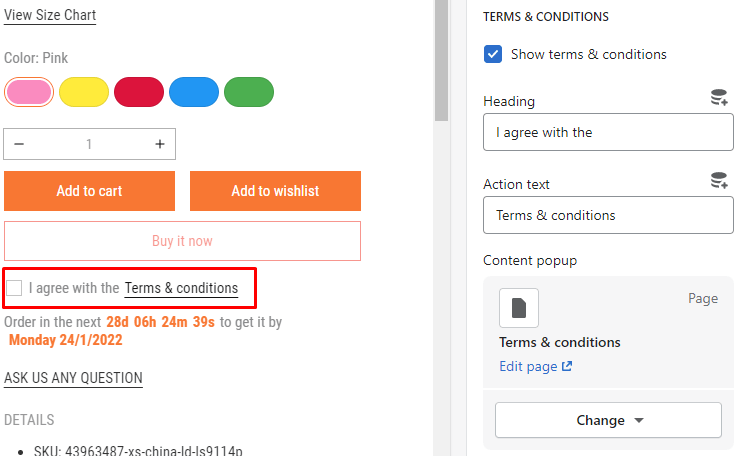Click the dynamic source icon beside Action text
This screenshot has width=746, height=456.
point(718,181)
